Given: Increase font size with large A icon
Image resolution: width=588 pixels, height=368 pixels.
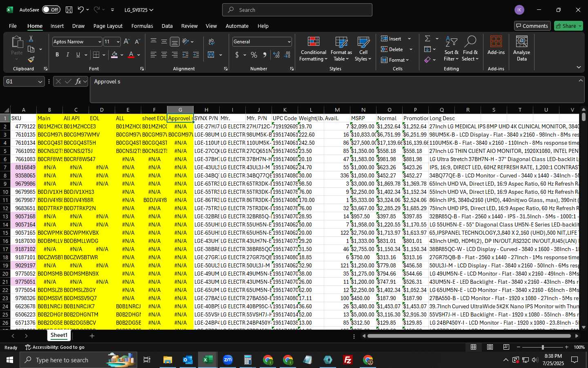Looking at the screenshot, I should click(x=127, y=42).
